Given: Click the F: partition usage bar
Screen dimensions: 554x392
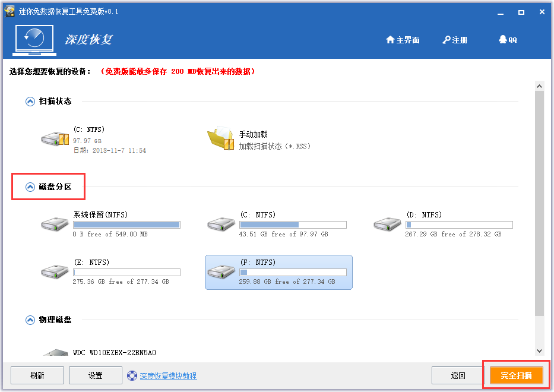Looking at the screenshot, I should (293, 272).
